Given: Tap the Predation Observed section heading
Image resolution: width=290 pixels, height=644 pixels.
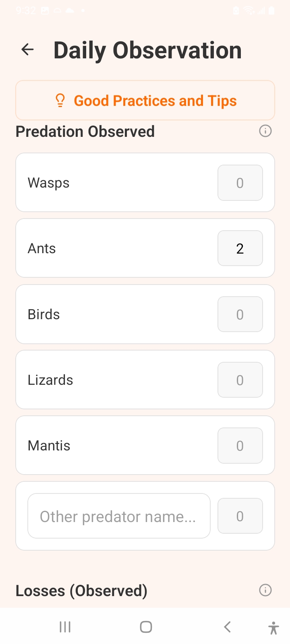Looking at the screenshot, I should click(85, 132).
